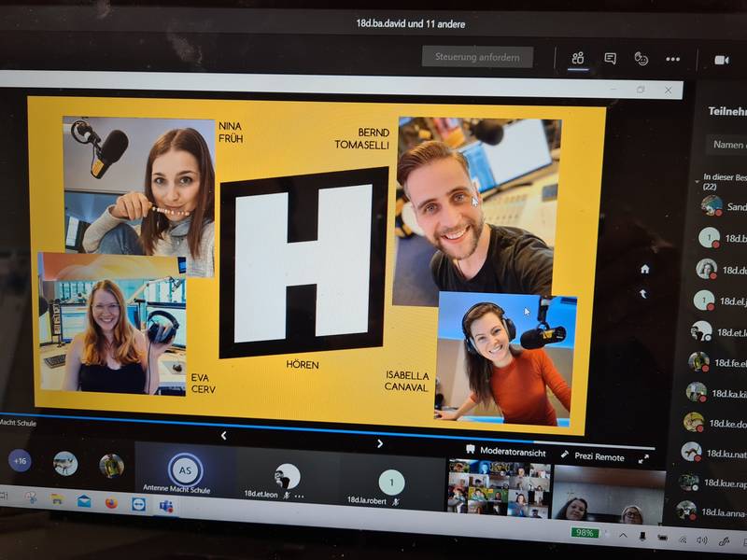Click the first round avatar next to +16

point(65,463)
